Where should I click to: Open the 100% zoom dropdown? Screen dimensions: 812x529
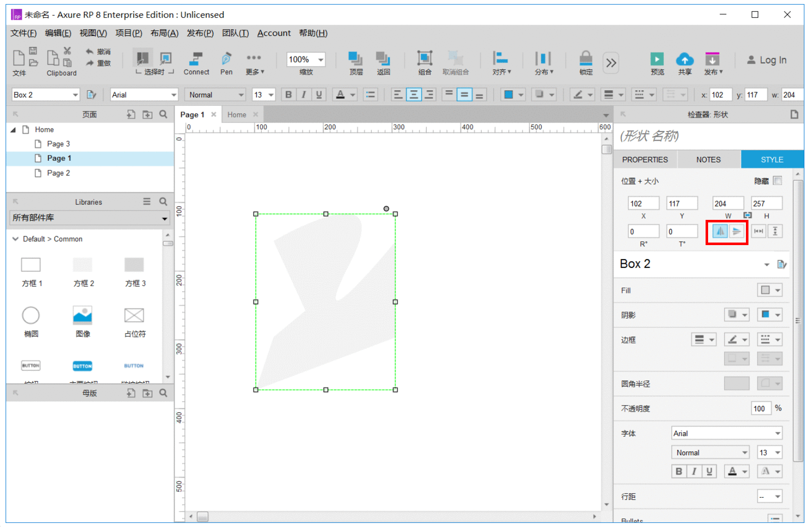[321, 60]
